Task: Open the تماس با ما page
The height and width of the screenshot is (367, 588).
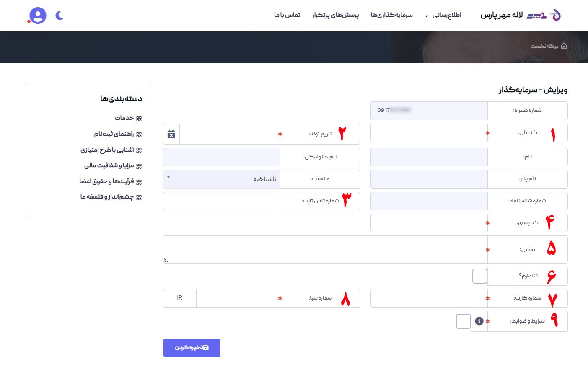Action: tap(287, 16)
